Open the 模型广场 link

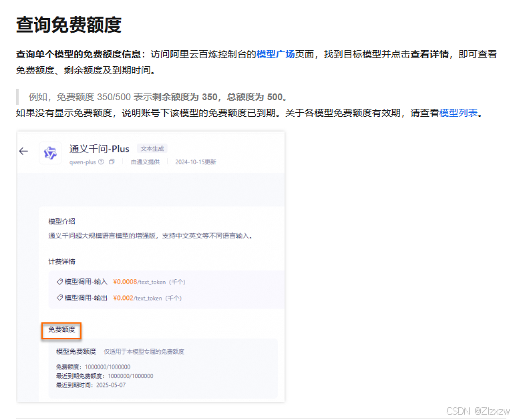[275, 54]
